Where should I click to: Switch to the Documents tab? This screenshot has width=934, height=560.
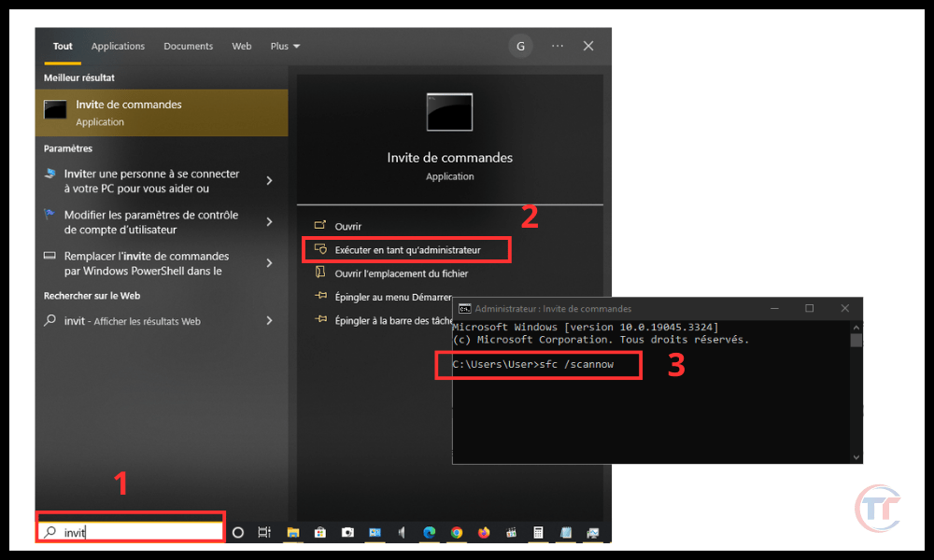189,47
